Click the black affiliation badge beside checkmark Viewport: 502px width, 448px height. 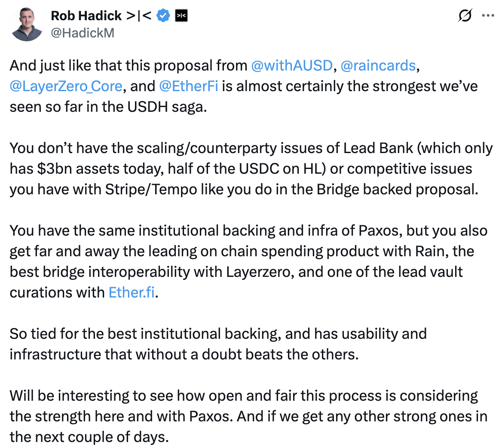(181, 16)
